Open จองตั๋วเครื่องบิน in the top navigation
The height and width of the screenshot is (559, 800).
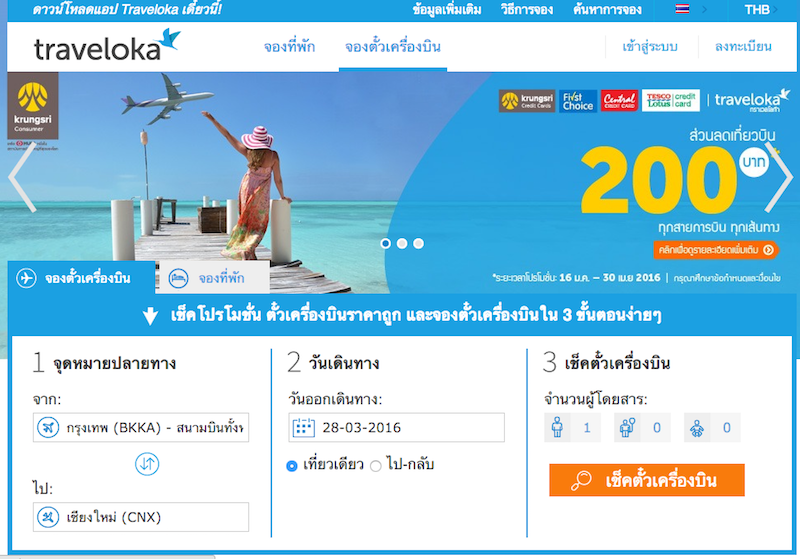[x=393, y=46]
